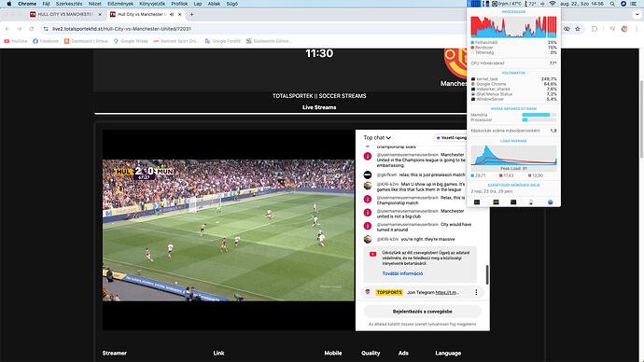Click További információ link in chat
This screenshot has width=644, height=362.
[402, 273]
